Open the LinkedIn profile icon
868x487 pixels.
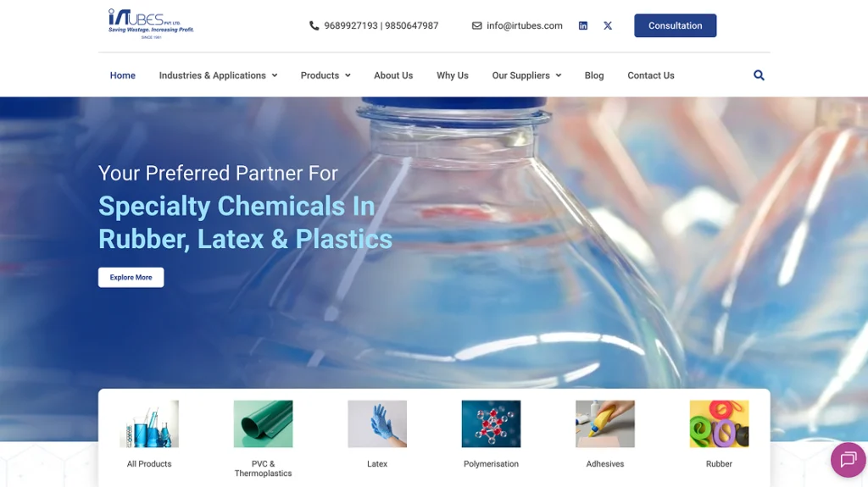(x=583, y=25)
